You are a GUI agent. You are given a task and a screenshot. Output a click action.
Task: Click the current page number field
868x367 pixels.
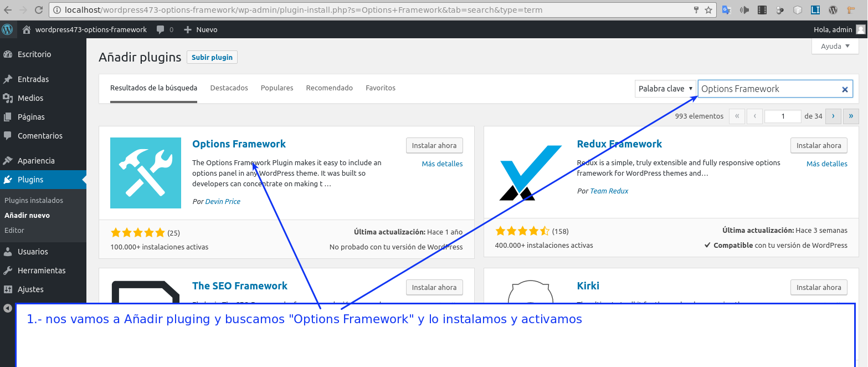(783, 116)
